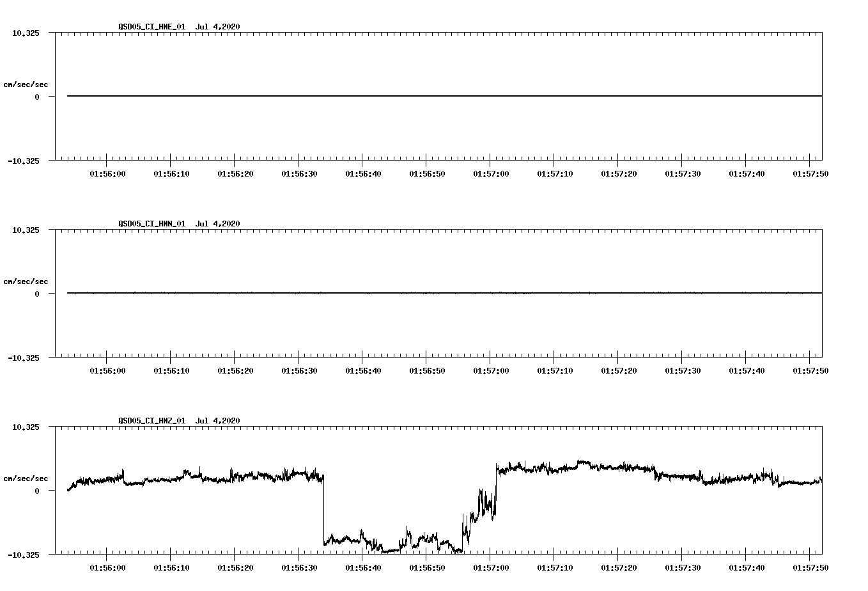
Task: Click the QSD05_CI_HNE_01 plot title
Action: click(179, 27)
